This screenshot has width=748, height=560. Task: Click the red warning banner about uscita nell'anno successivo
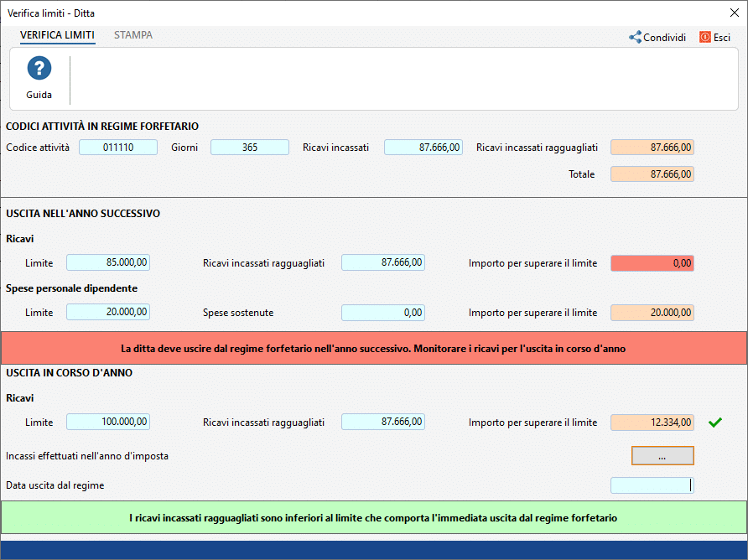click(x=373, y=348)
